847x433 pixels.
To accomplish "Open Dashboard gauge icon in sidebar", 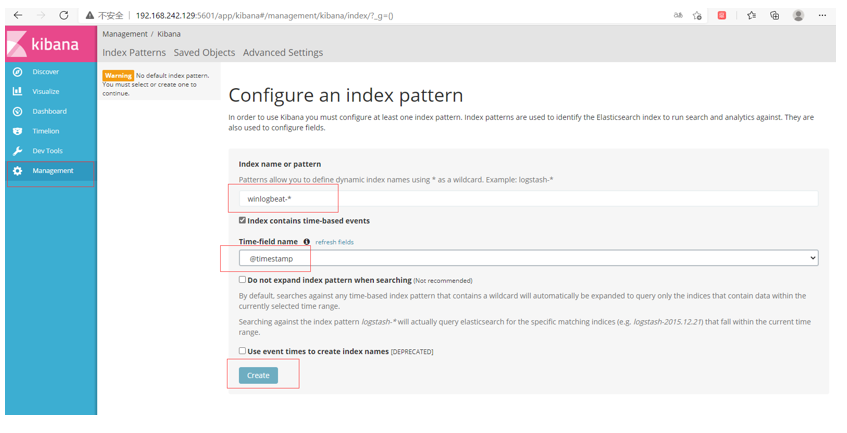I will (x=17, y=111).
